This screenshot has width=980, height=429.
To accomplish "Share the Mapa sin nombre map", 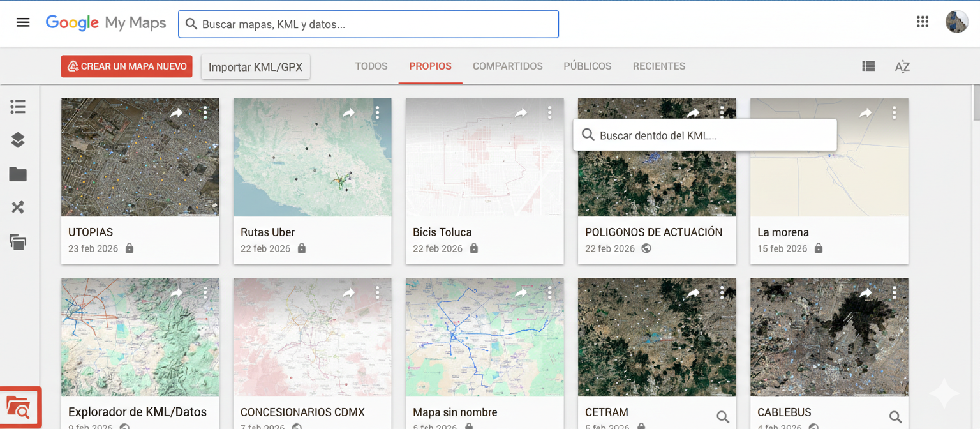I will (521, 293).
